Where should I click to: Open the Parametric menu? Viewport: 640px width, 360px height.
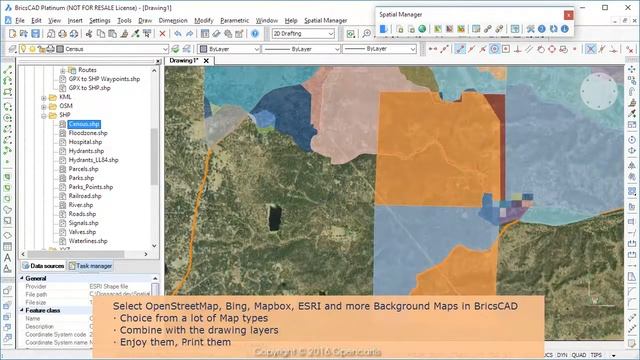pyautogui.click(x=234, y=20)
